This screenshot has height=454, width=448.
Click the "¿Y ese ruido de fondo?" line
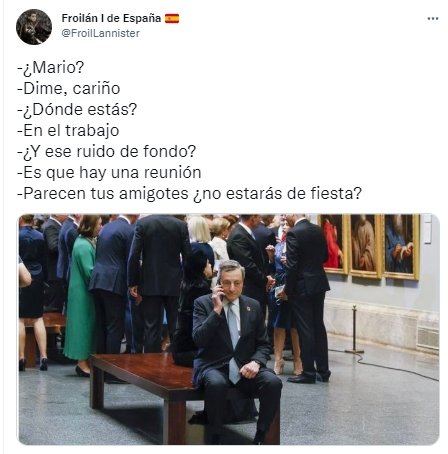[x=107, y=152]
